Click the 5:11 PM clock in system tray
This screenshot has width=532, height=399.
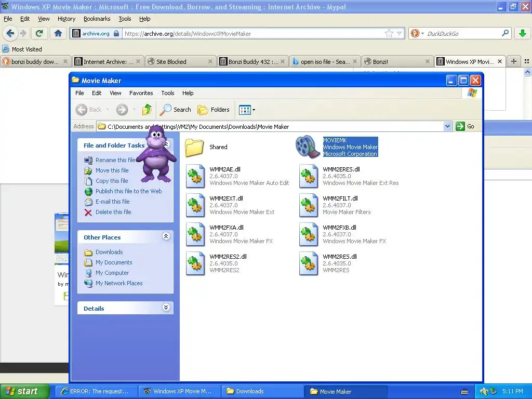[x=512, y=391]
